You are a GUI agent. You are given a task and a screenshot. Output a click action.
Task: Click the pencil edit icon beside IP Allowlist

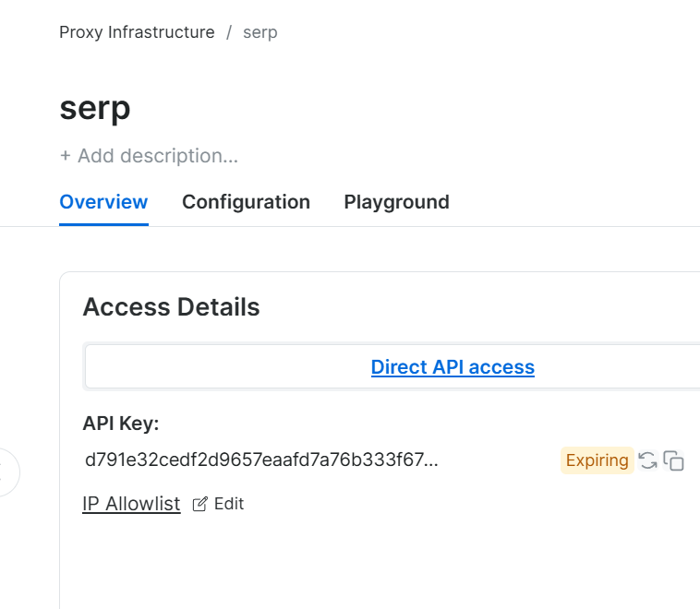pyautogui.click(x=199, y=504)
